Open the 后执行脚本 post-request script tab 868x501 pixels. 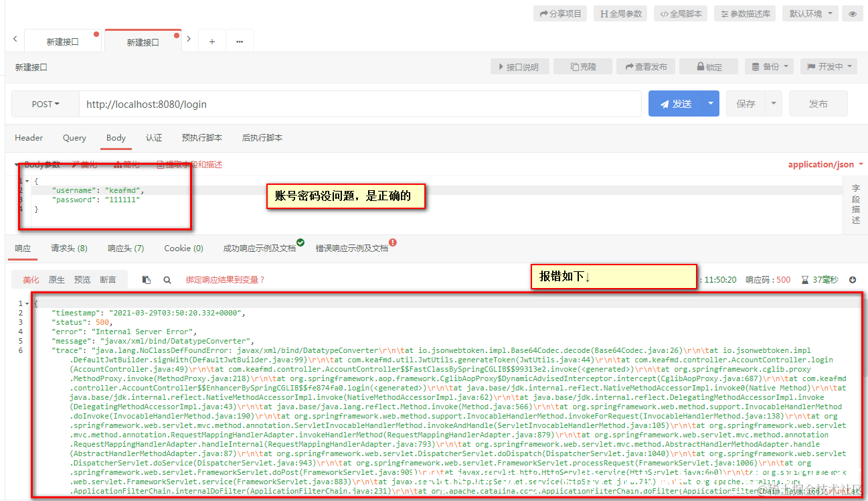click(x=262, y=138)
